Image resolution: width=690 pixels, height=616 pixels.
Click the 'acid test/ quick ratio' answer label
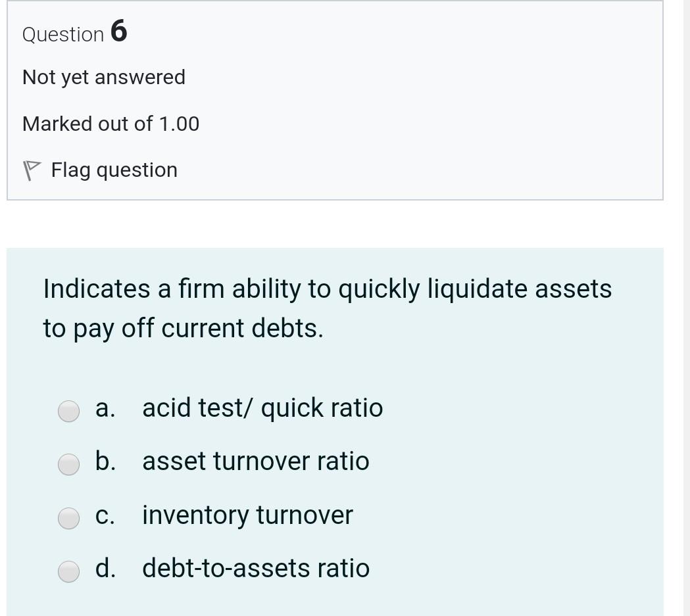coord(262,408)
